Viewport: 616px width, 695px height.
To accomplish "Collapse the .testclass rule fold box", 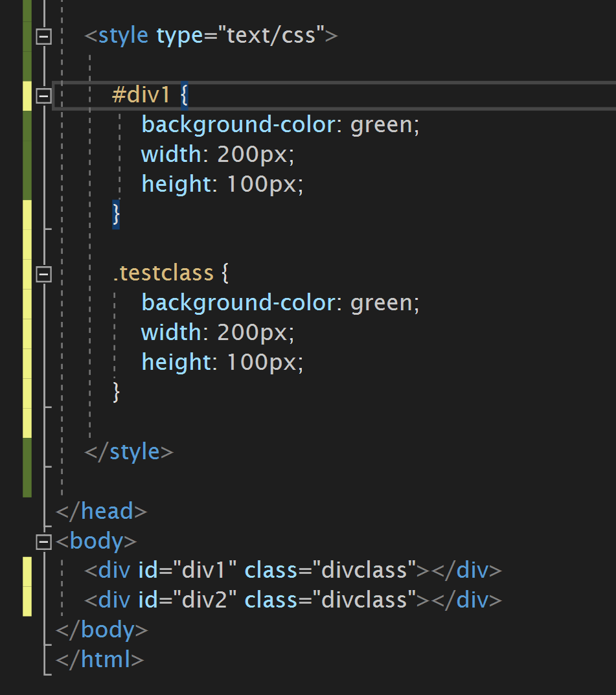I will coord(43,275).
